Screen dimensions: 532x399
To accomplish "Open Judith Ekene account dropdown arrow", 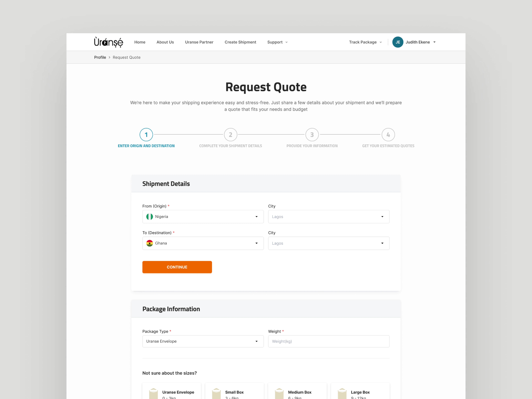I will 434,42.
